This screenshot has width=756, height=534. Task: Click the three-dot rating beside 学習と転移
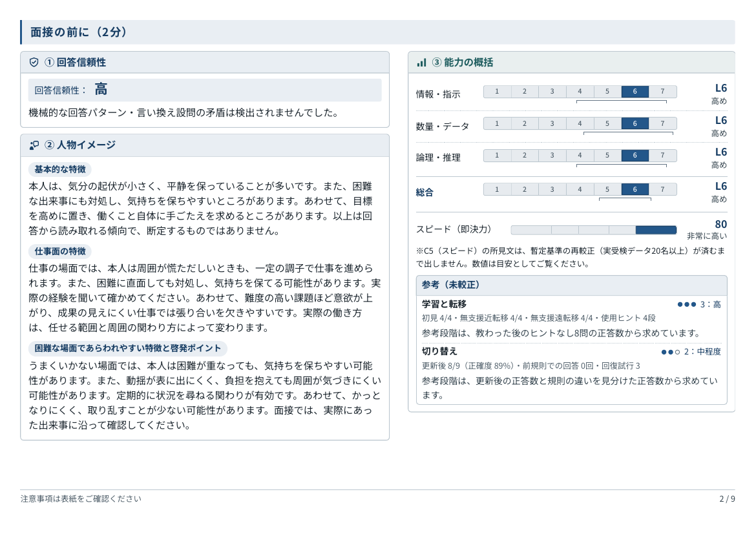[x=687, y=305]
